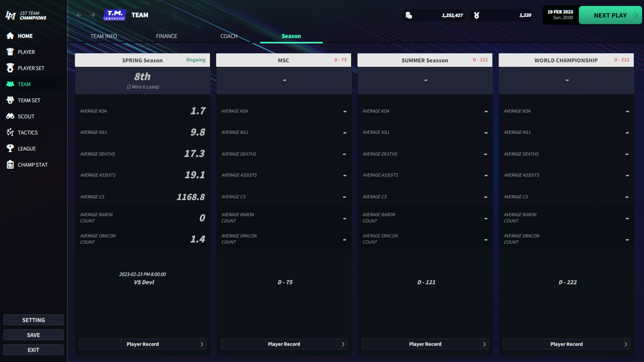This screenshot has width=644, height=362.
Task: Switch to the Coach tab
Action: point(229,36)
